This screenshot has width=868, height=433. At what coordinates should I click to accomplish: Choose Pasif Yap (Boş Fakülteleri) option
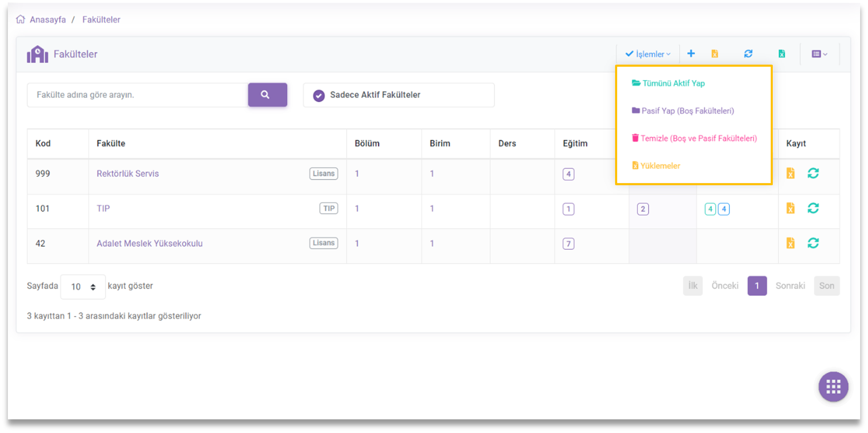coord(687,111)
